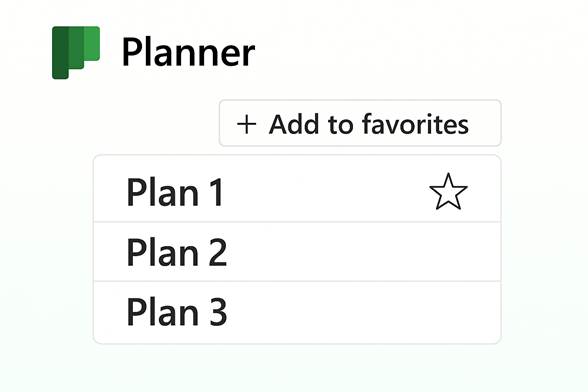Click the plus icon in Add to favorites
The image size is (588, 392).
click(x=247, y=125)
